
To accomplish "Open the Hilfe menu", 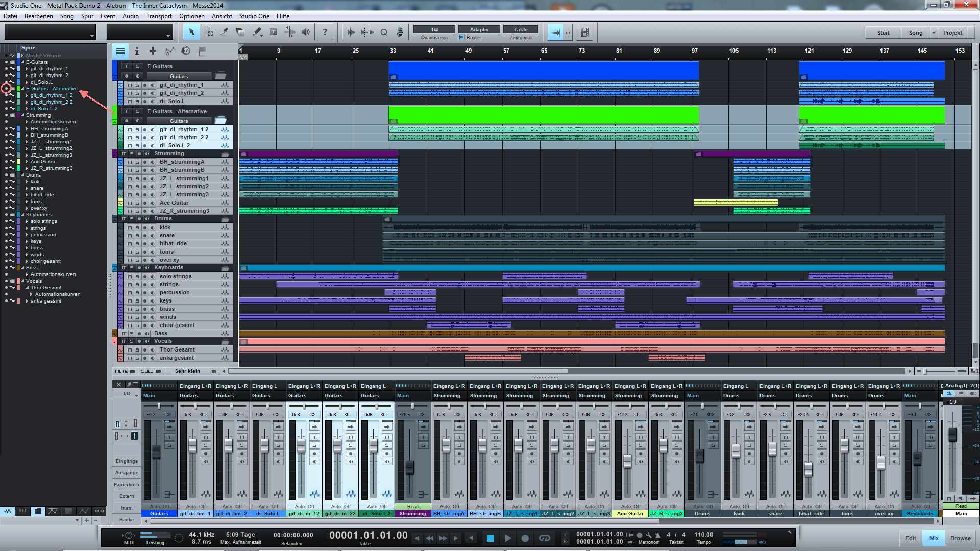I will click(283, 16).
